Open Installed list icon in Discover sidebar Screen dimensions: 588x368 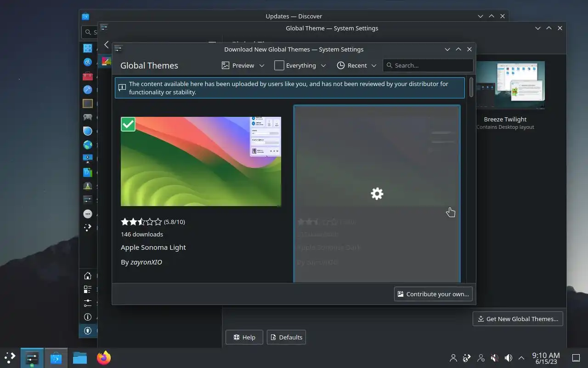click(88, 289)
